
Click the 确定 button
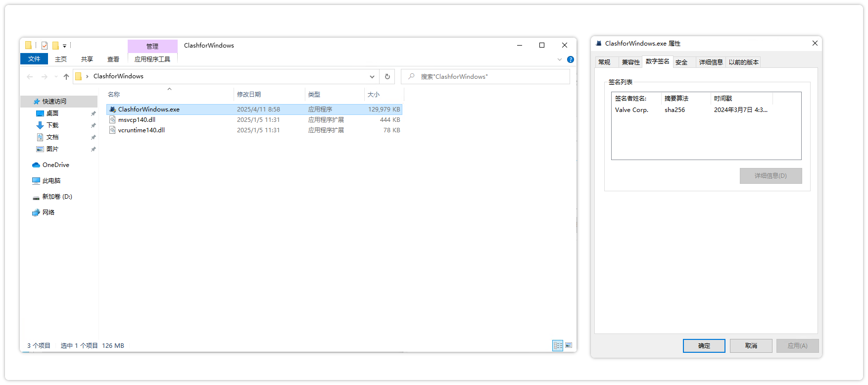tap(704, 346)
